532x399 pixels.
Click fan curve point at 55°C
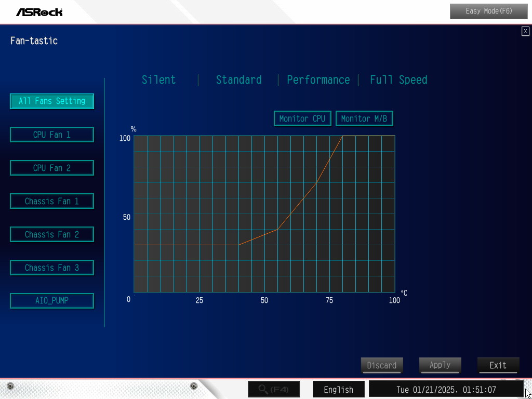click(x=277, y=229)
